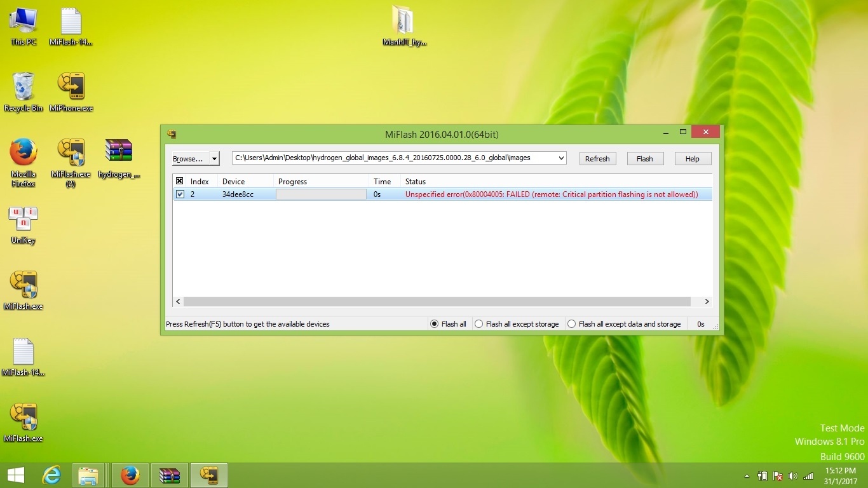Open the image path dropdown list

click(560, 158)
